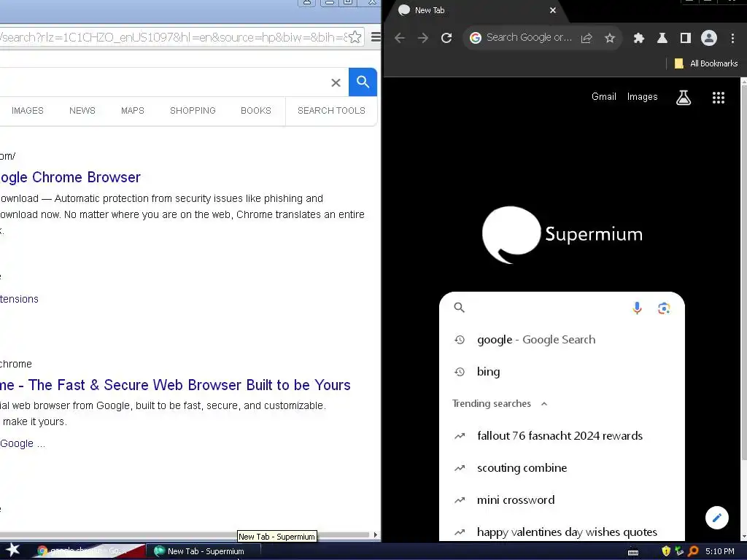Click the yellow shield tray icon
The height and width of the screenshot is (560, 747).
pyautogui.click(x=666, y=551)
